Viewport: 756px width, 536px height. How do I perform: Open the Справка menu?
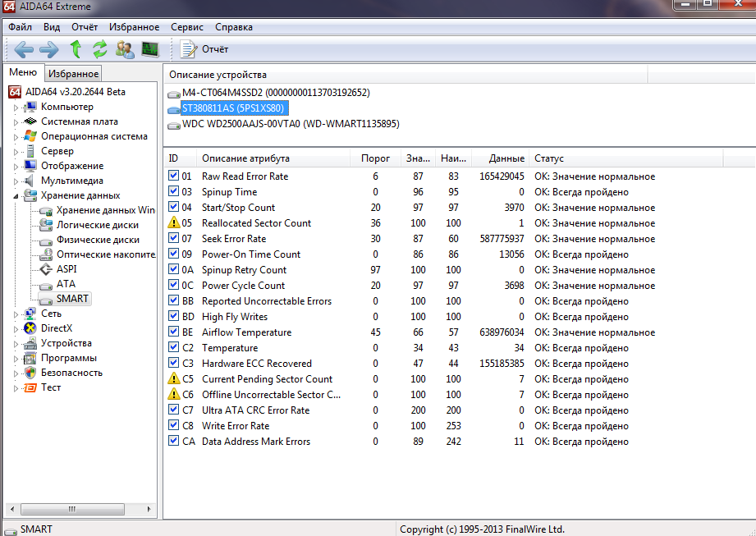click(234, 27)
